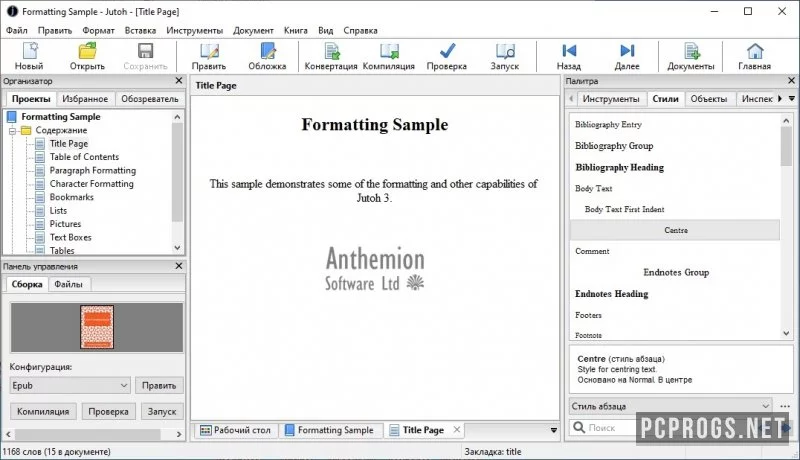Open the palette tabs dropdown menu arrow
Image resolution: width=800 pixels, height=460 pixels.
792,98
